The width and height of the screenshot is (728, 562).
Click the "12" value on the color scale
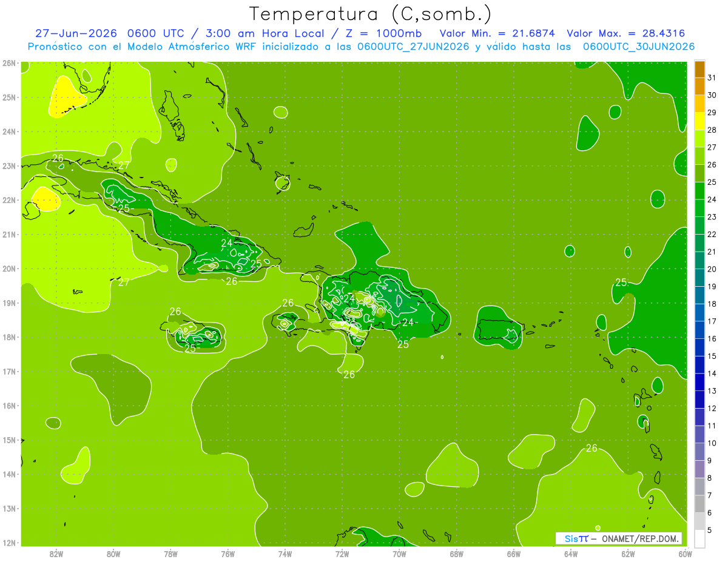point(712,408)
